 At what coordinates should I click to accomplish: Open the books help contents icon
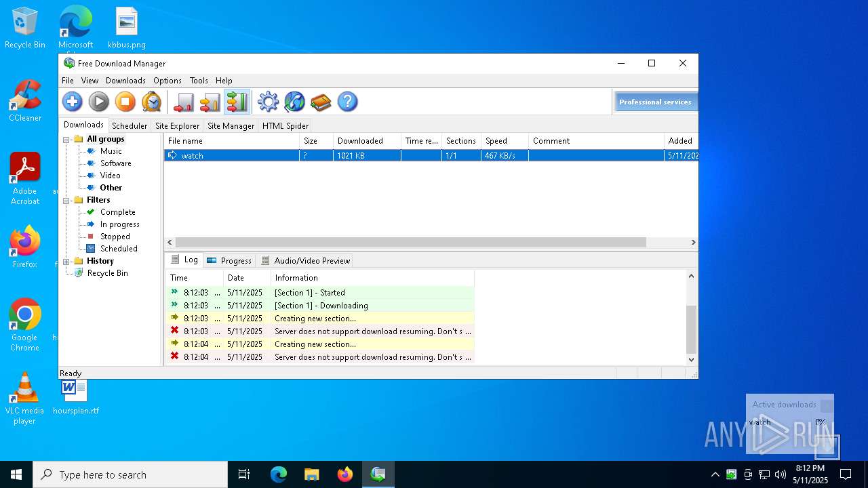pyautogui.click(x=321, y=102)
